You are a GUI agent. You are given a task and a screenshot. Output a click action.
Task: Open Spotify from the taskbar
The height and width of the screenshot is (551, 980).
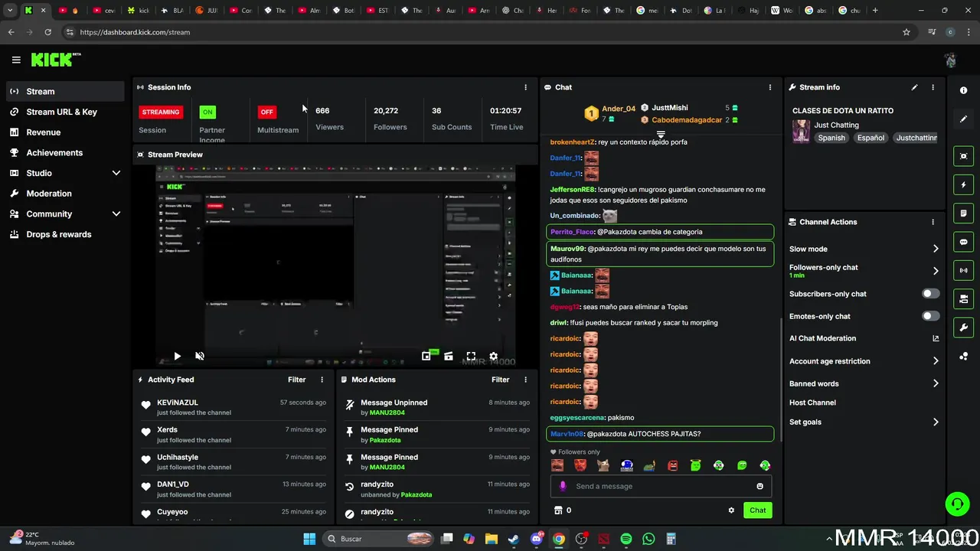(626, 539)
